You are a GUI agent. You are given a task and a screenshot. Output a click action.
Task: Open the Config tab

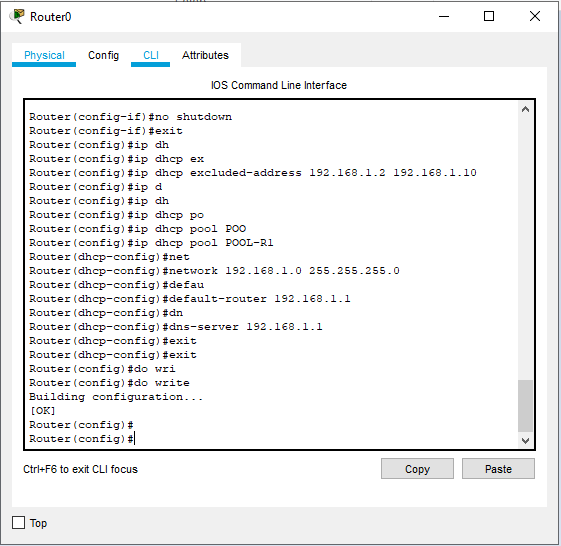pos(103,55)
